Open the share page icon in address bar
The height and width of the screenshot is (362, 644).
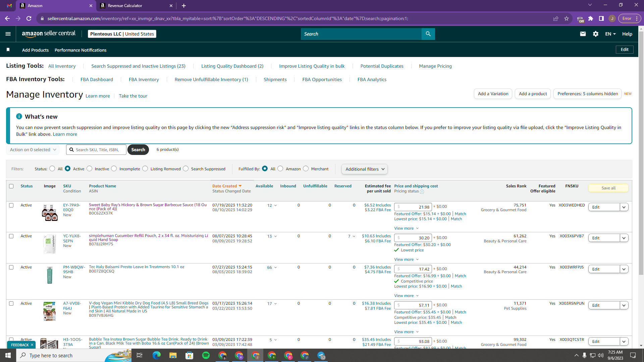pos(556,18)
